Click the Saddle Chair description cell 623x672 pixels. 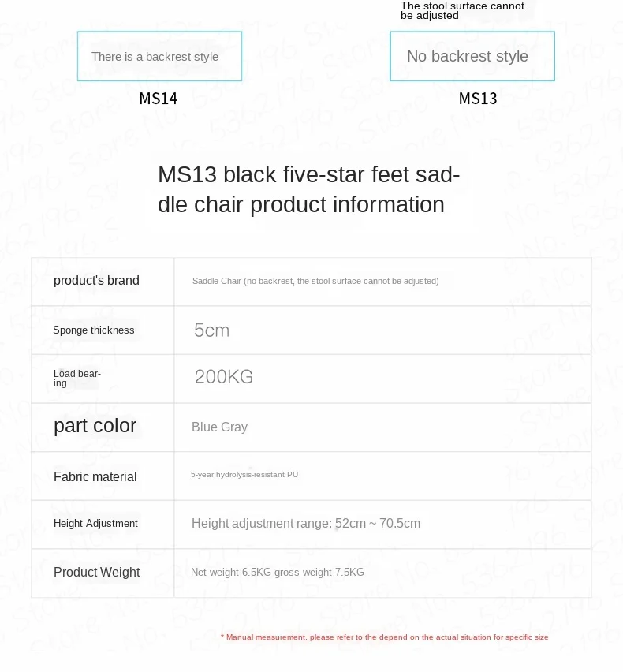tap(315, 281)
